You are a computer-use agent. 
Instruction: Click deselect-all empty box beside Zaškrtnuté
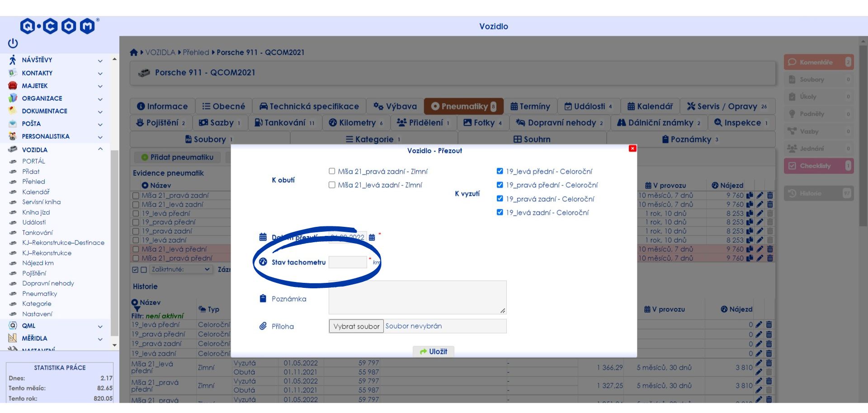pyautogui.click(x=144, y=270)
